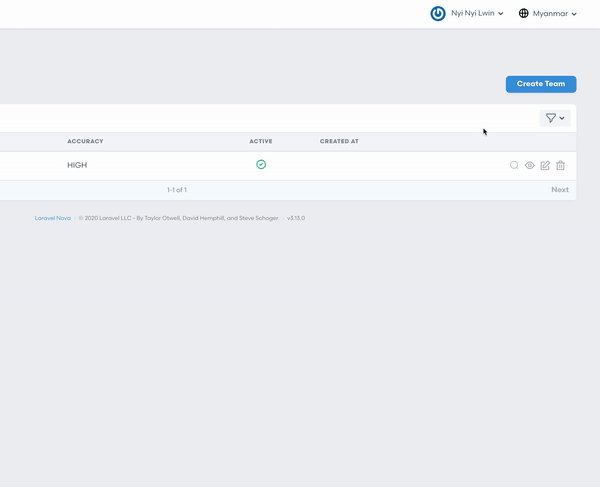
Task: Go to Next page of results
Action: (x=559, y=189)
